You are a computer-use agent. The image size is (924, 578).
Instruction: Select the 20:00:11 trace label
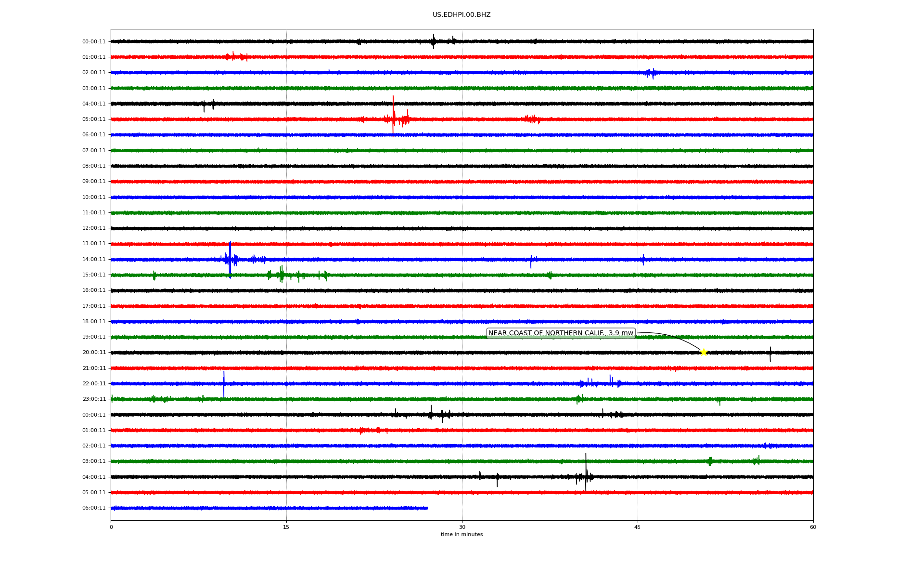94,353
